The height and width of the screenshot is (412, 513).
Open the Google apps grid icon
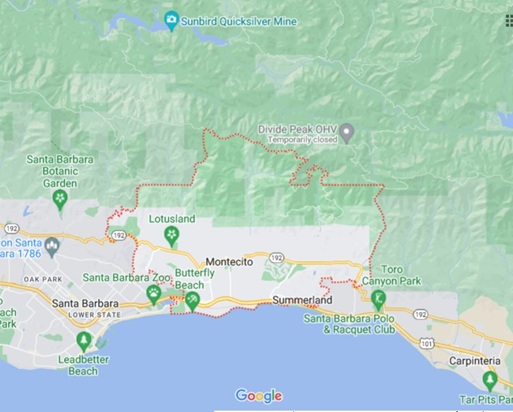tap(509, 21)
